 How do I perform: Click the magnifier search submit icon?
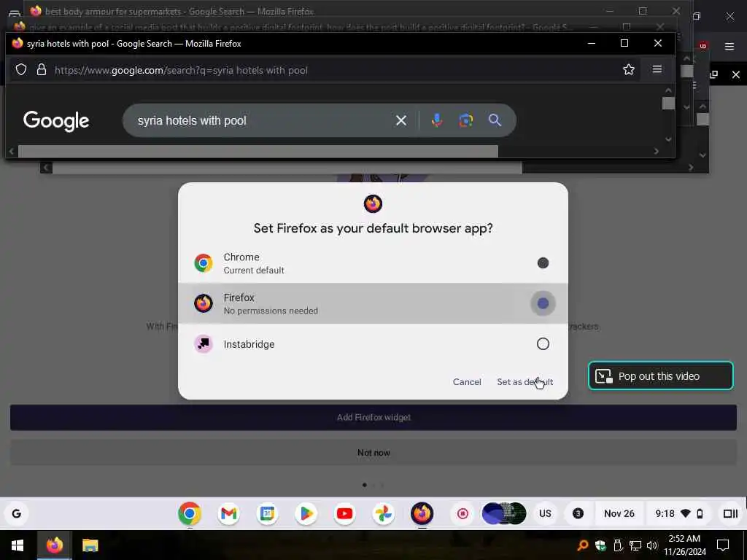pos(495,120)
